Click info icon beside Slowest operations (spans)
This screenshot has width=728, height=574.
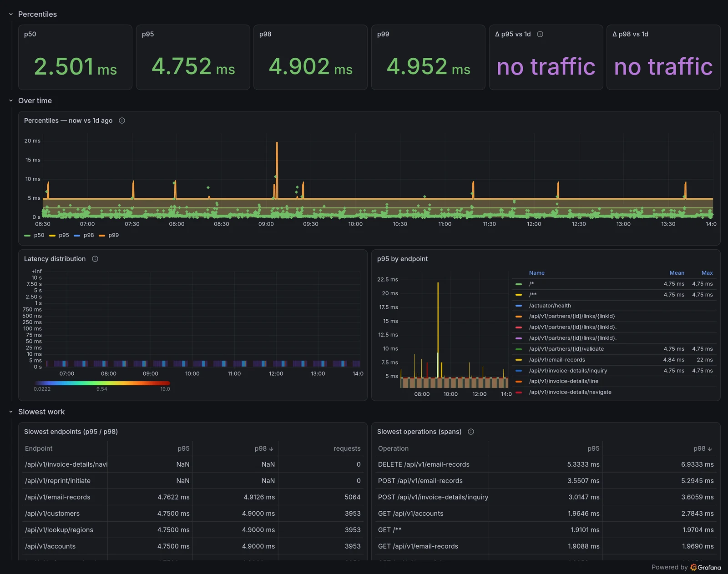point(471,432)
